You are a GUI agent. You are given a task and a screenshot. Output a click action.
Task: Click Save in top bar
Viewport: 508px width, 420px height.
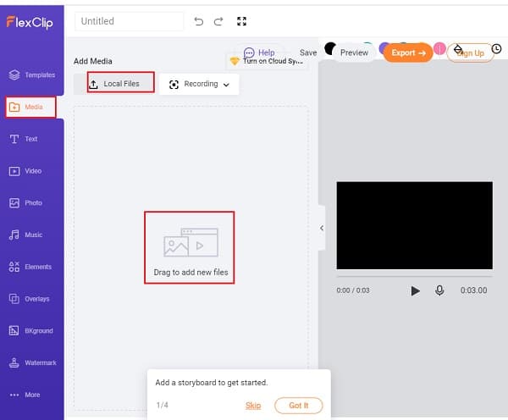click(x=308, y=52)
